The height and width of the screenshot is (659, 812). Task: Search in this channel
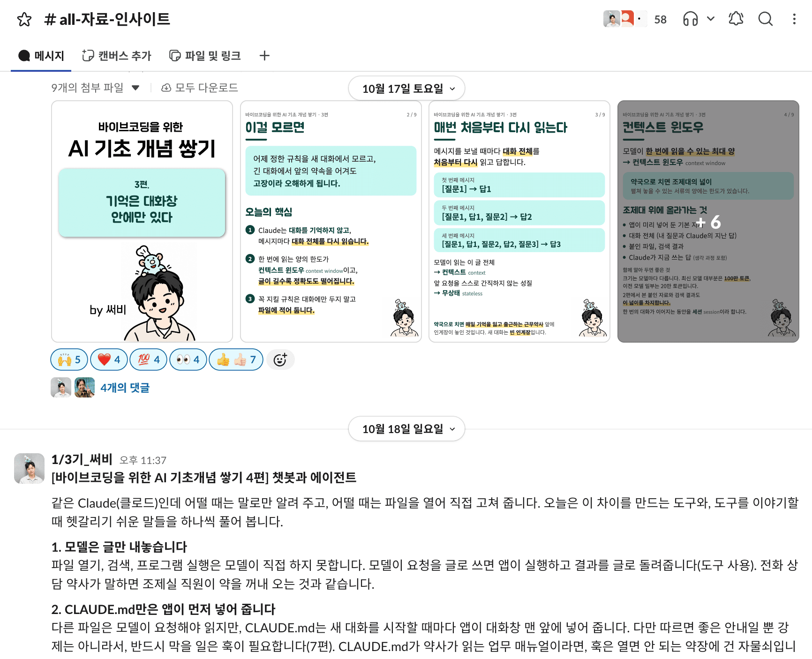(766, 19)
